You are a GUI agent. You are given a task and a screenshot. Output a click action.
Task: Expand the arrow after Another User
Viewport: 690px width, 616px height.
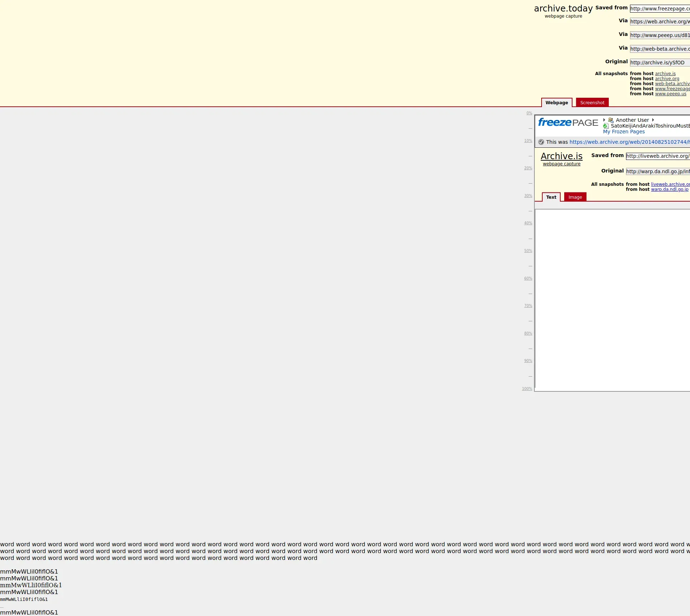point(653,120)
